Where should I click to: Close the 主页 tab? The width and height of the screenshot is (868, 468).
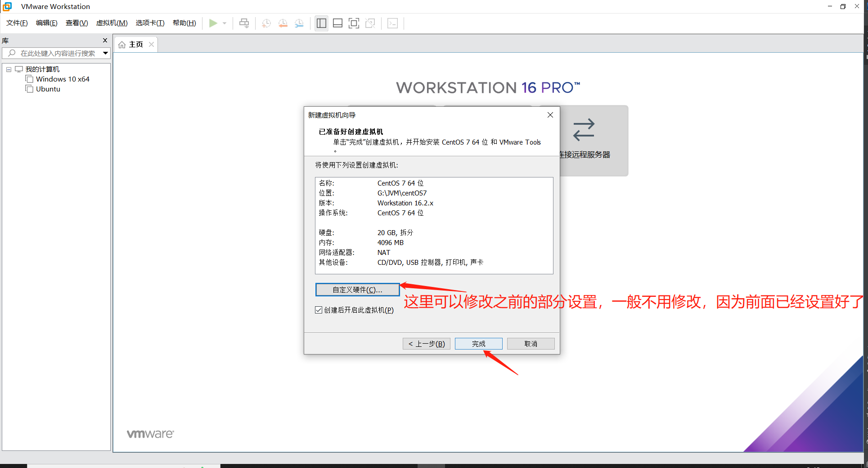tap(152, 45)
